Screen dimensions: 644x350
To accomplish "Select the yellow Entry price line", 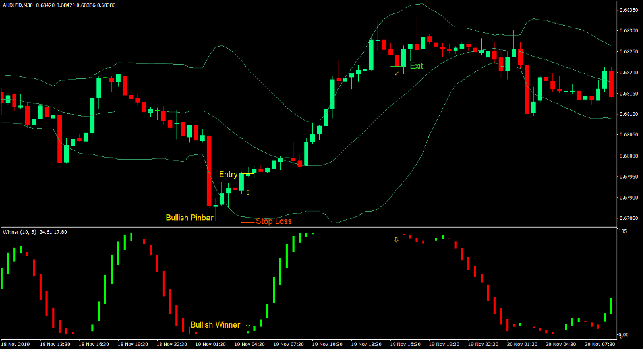I will (248, 174).
